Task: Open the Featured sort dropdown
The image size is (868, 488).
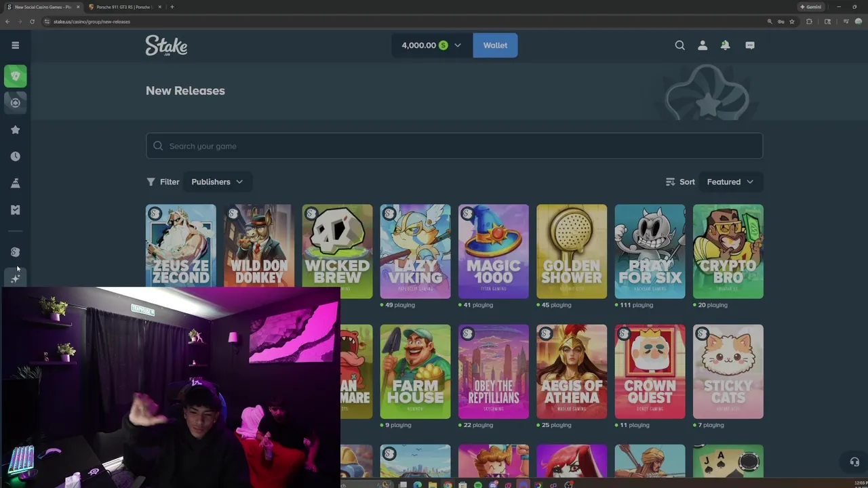Action: pyautogui.click(x=730, y=182)
